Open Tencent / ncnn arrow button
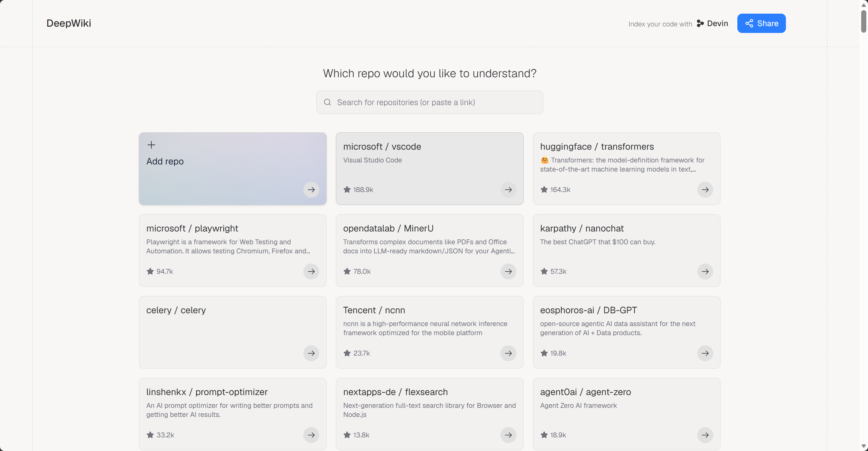The height and width of the screenshot is (451, 868). 508,353
